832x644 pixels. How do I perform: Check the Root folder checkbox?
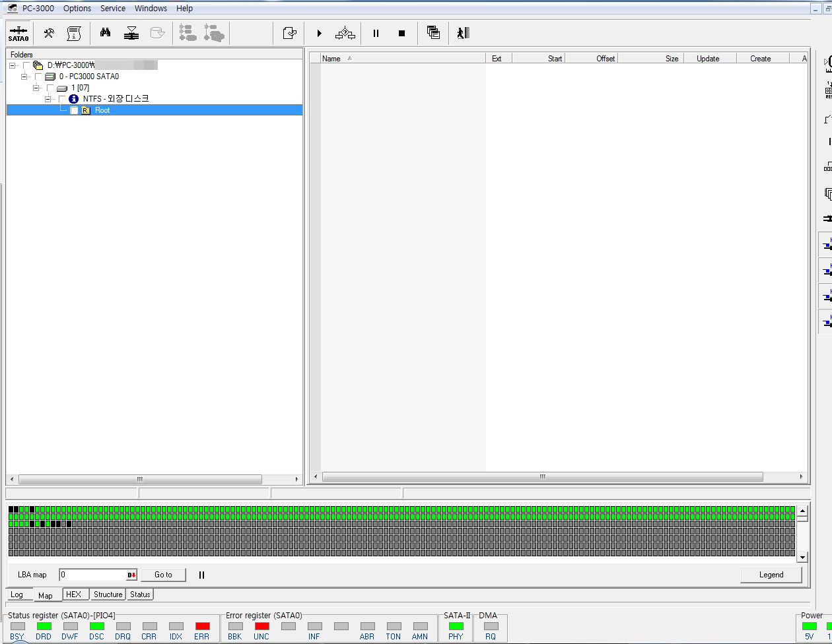coord(75,110)
